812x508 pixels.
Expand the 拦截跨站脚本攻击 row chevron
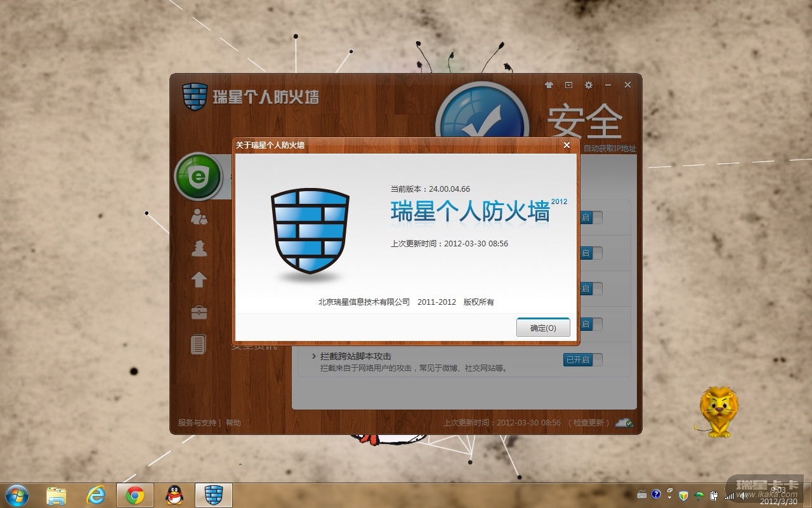314,356
